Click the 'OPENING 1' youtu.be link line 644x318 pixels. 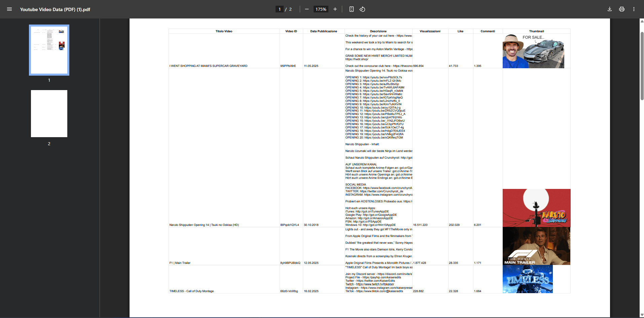pos(373,77)
